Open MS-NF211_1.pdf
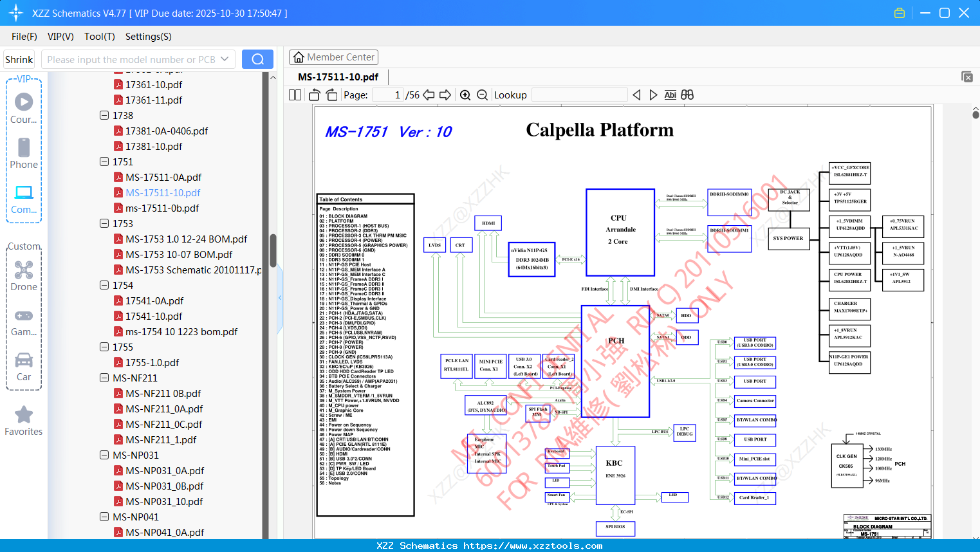980x552 pixels. coord(161,439)
